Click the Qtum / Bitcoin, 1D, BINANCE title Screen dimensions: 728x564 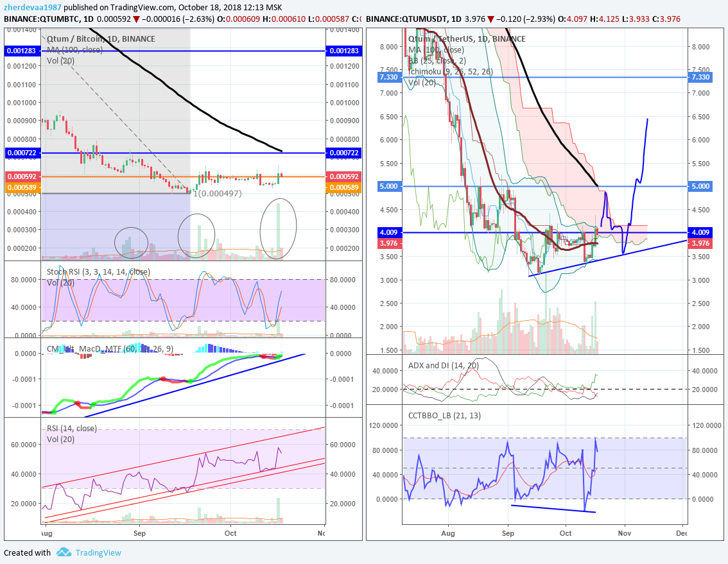tap(101, 39)
